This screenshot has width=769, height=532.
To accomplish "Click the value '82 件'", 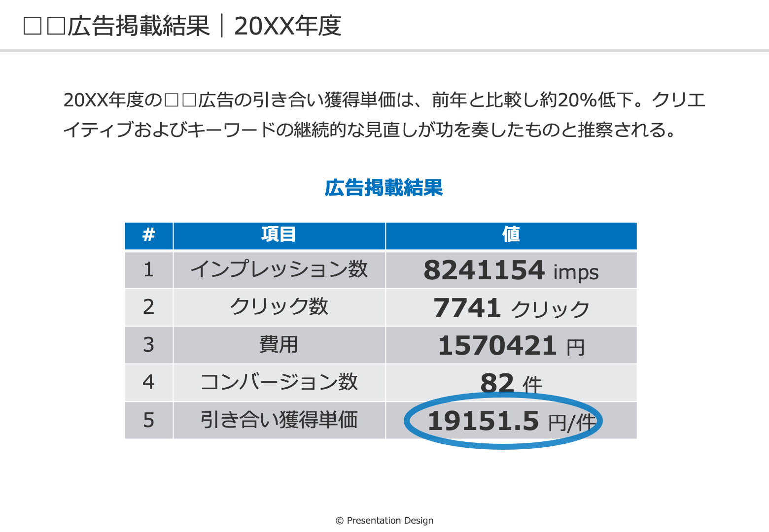I will [x=511, y=383].
